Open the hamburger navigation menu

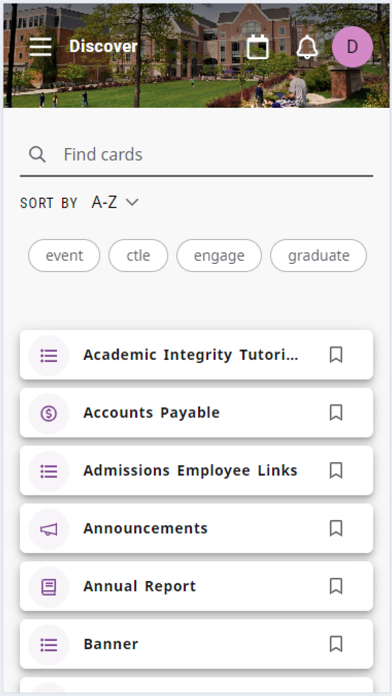pos(40,47)
